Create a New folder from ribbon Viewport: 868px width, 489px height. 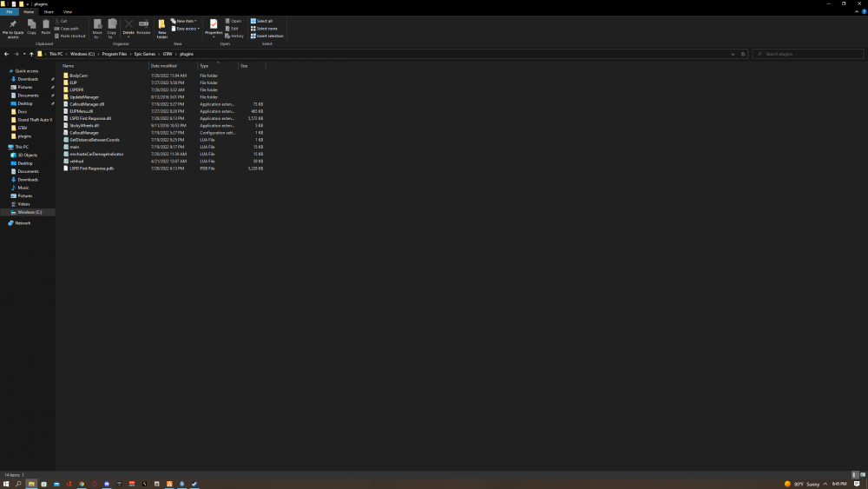coord(161,29)
